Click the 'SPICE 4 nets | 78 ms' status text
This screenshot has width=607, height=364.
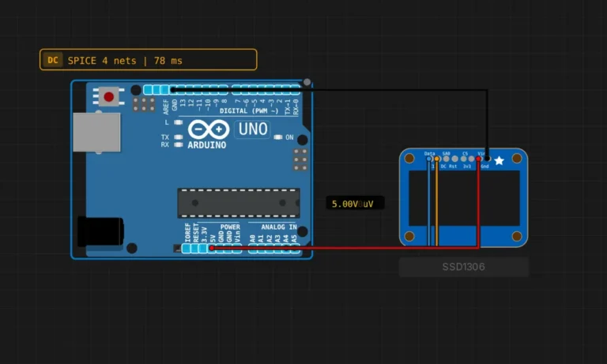[x=125, y=61]
